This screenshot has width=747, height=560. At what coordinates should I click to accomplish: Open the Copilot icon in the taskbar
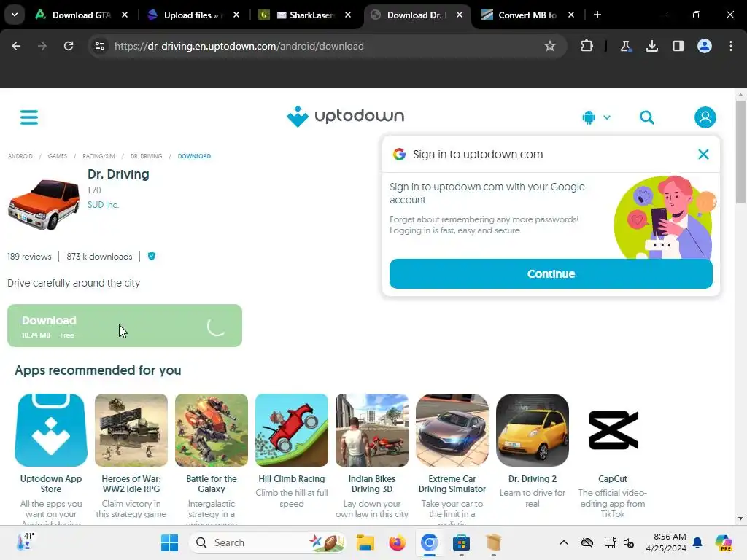pyautogui.click(x=724, y=542)
